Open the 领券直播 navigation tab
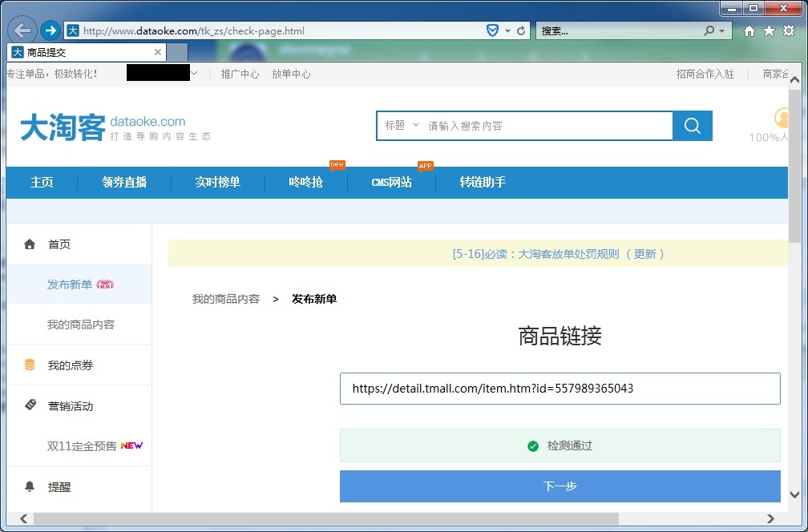 (124, 182)
